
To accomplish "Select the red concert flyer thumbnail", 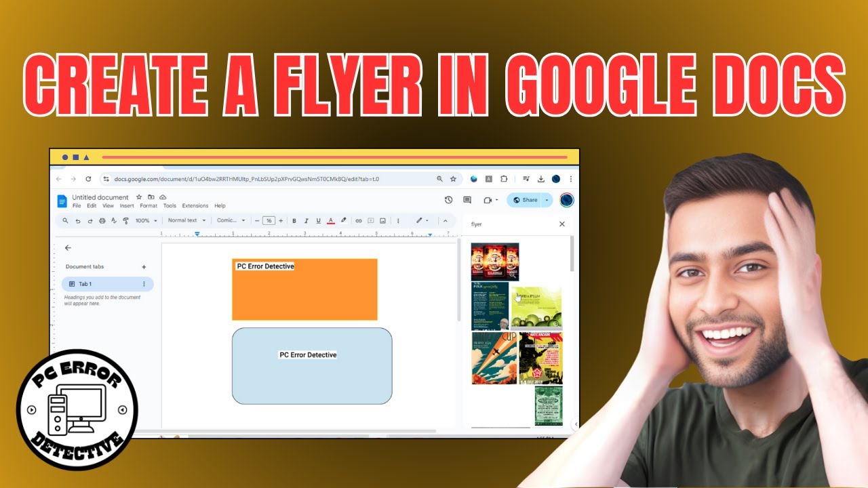I will tap(495, 262).
